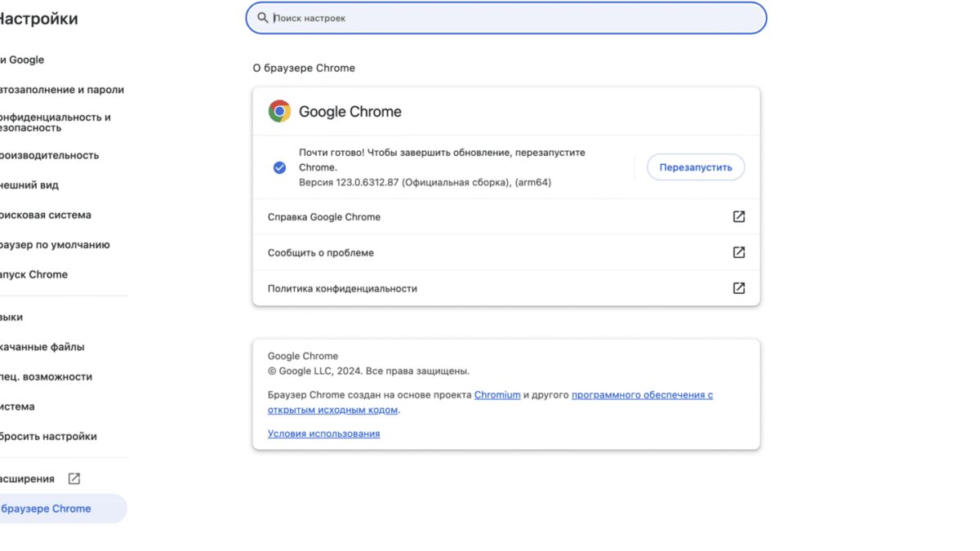The height and width of the screenshot is (551, 980).
Task: Click external link icon beside Сообщить о проблеме
Action: (x=738, y=252)
